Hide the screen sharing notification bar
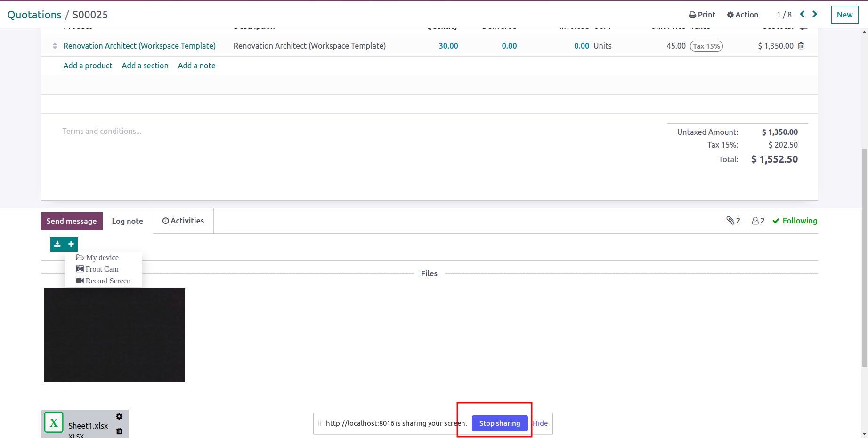The image size is (868, 438). pyautogui.click(x=540, y=423)
